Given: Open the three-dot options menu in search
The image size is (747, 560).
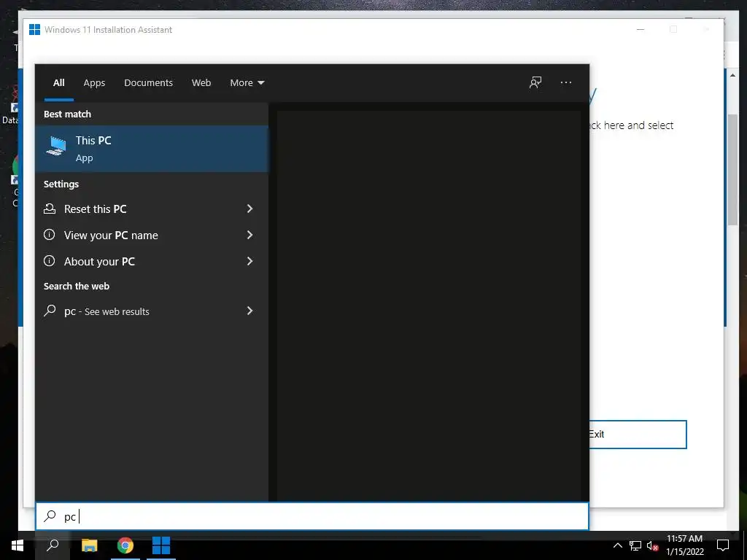Looking at the screenshot, I should 566,83.
